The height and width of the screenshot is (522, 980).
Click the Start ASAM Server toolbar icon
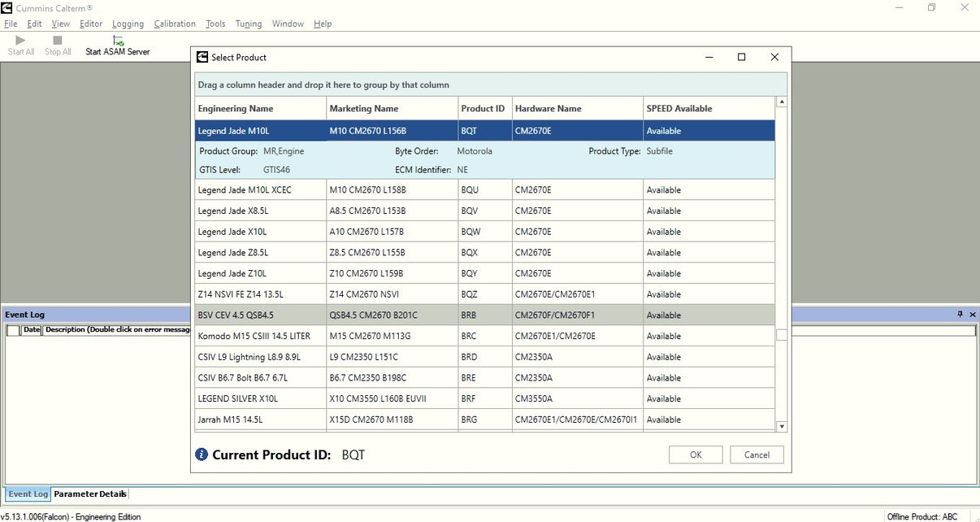point(118,41)
